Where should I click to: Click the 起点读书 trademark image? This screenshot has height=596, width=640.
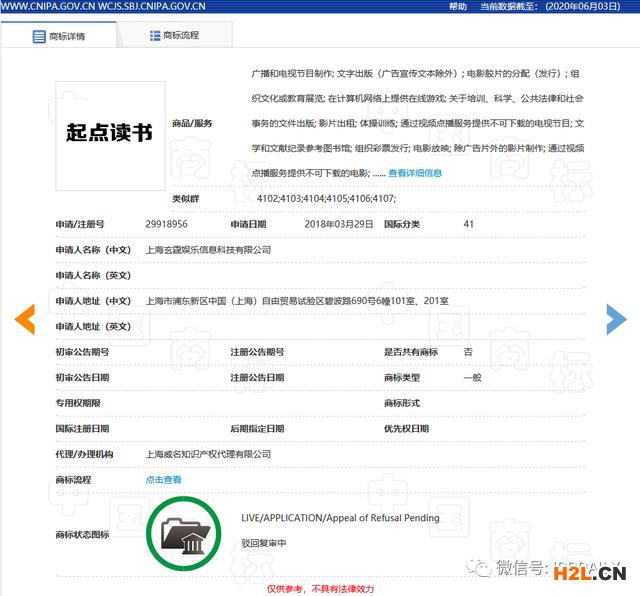point(110,136)
